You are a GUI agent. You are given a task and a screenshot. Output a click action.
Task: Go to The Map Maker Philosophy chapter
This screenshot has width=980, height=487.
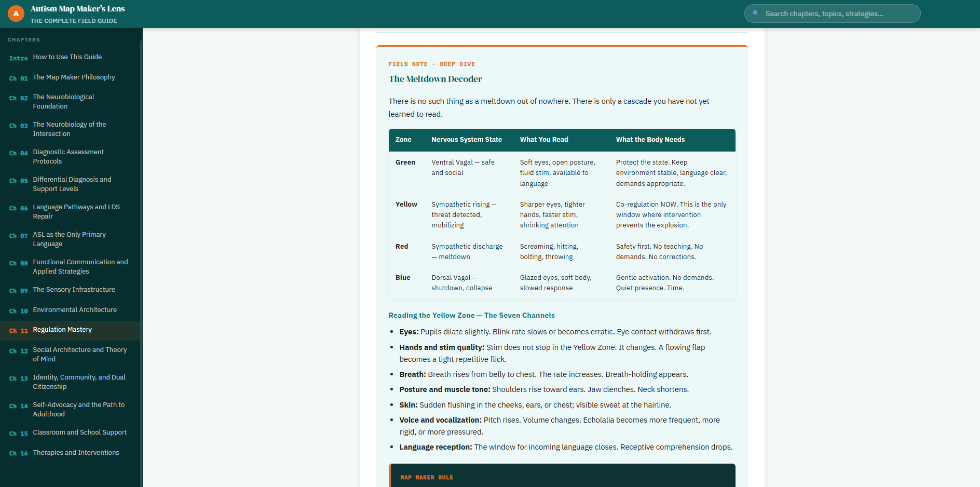pos(70,77)
